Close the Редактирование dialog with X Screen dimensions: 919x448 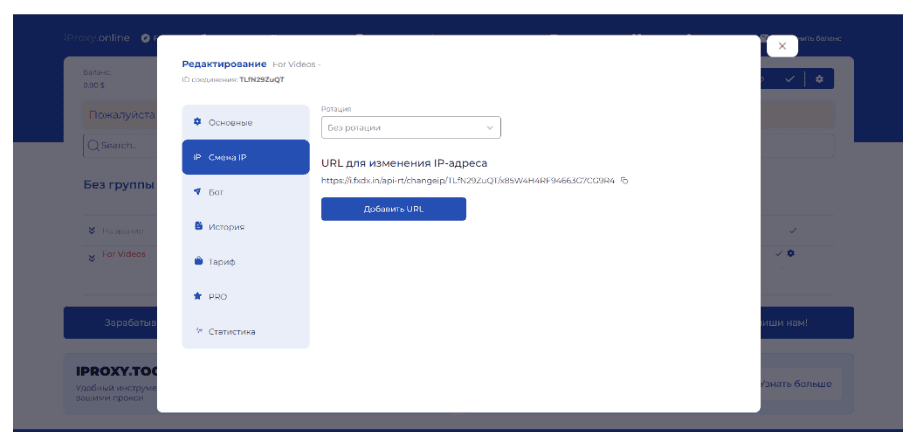(782, 46)
